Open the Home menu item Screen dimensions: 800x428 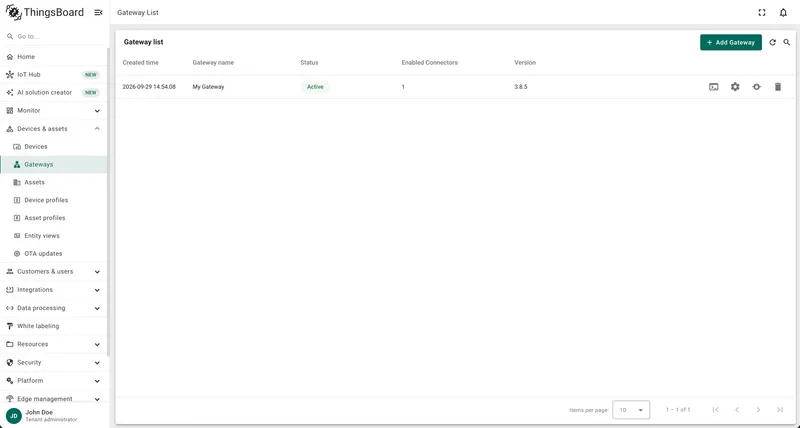[x=54, y=57]
